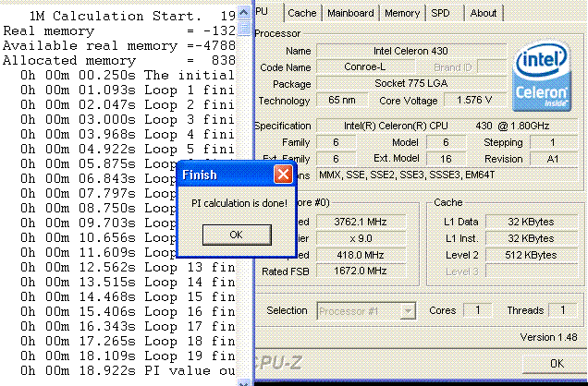Screen dimensions: 588x386
Task: Click the L1 Inst. value '32 KBytes'
Action: (532, 238)
